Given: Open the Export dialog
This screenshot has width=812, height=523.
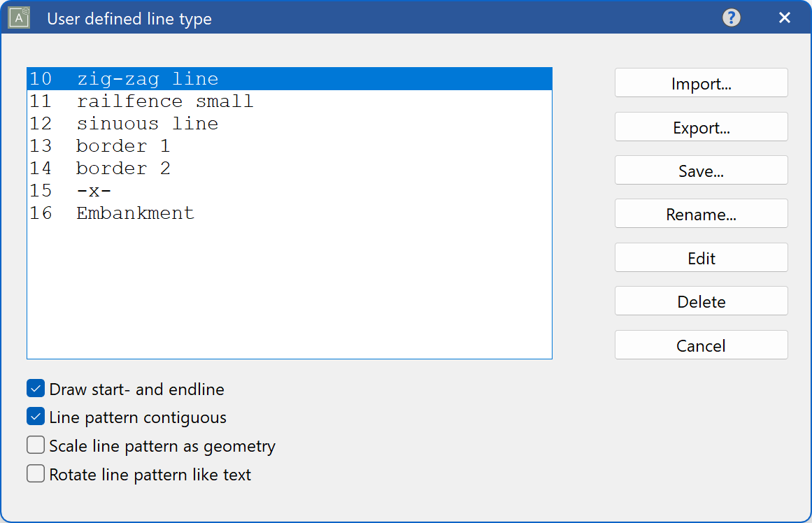Looking at the screenshot, I should [701, 127].
